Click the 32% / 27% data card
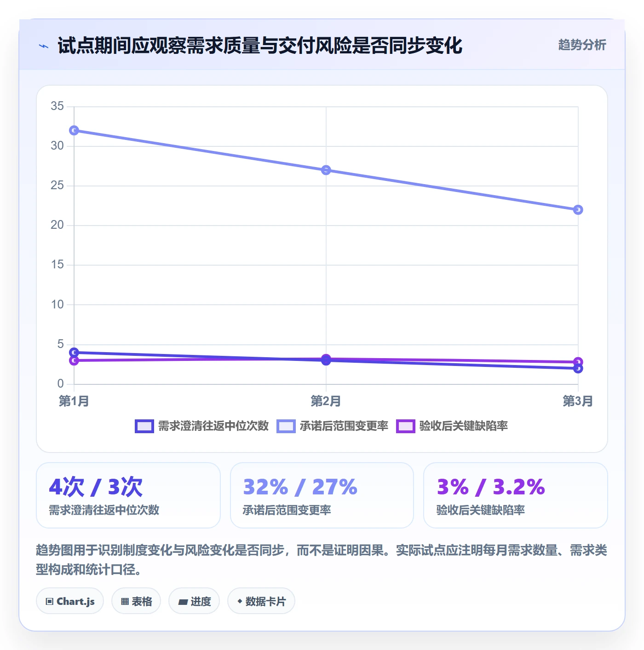 click(322, 495)
